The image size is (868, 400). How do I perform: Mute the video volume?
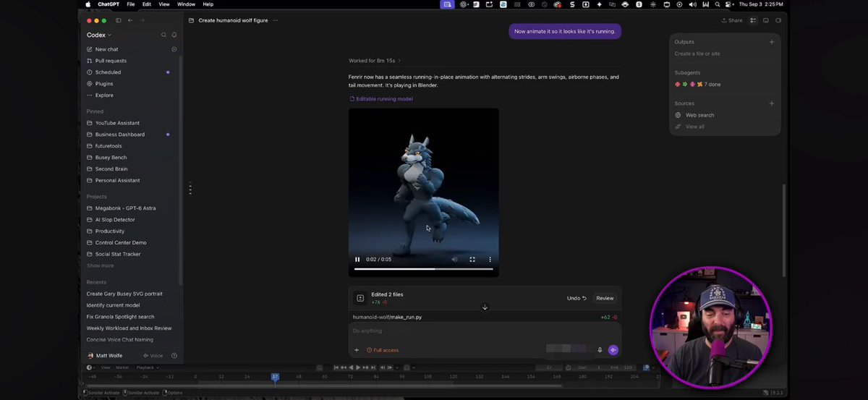455,260
